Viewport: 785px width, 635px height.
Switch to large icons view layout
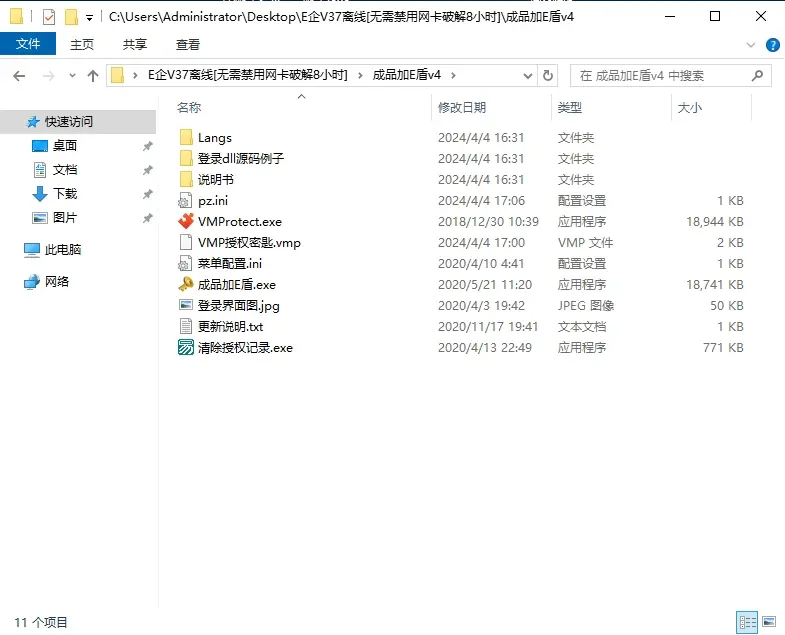click(769, 622)
